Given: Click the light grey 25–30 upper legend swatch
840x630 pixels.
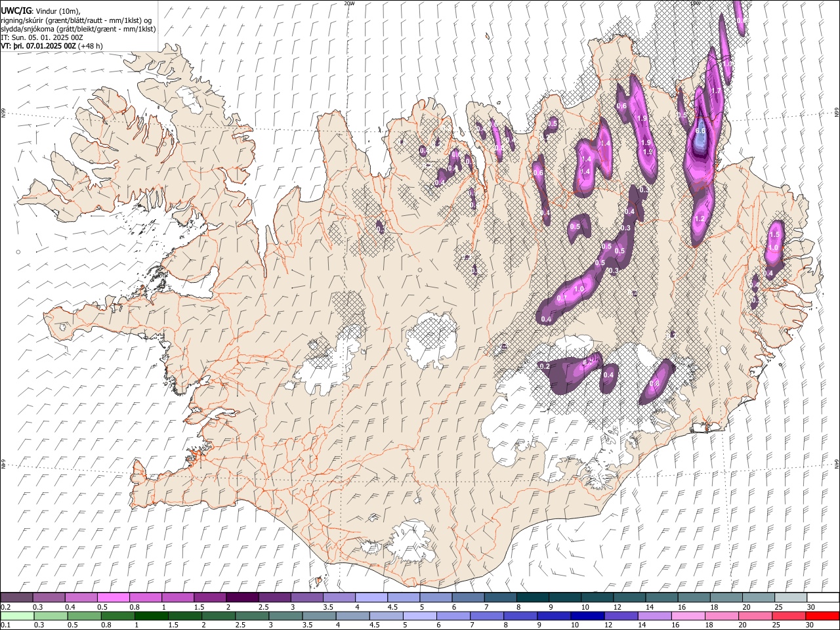Looking at the screenshot, I should coord(791,598).
